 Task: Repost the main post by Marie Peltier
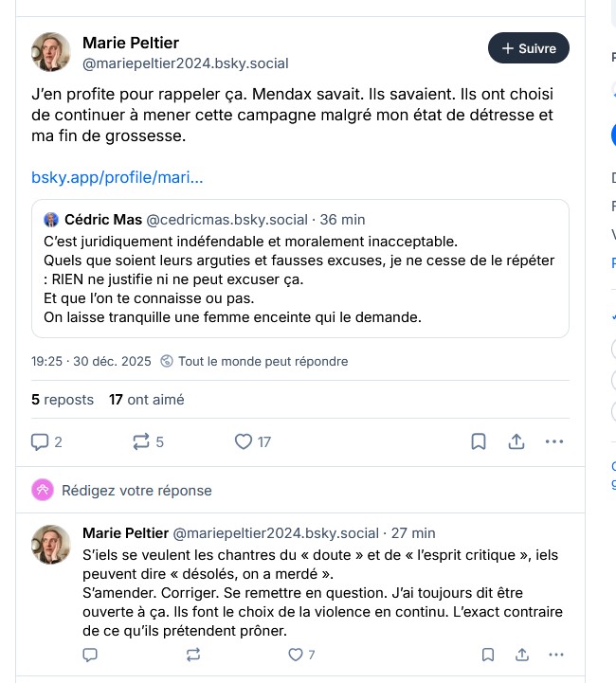[142, 441]
